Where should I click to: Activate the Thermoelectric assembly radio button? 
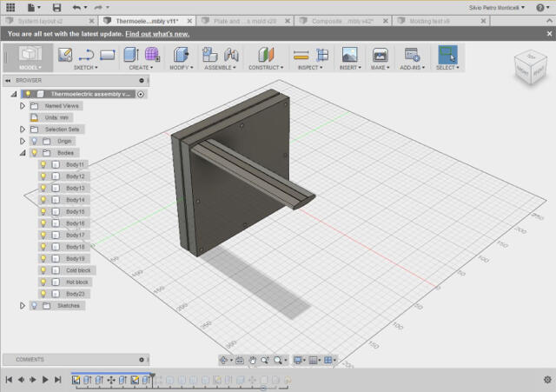click(x=141, y=94)
